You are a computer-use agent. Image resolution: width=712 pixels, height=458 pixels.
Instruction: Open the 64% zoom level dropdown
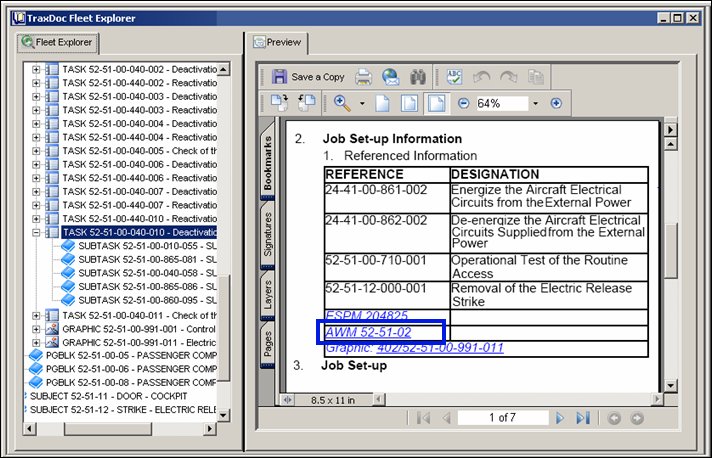(535, 103)
